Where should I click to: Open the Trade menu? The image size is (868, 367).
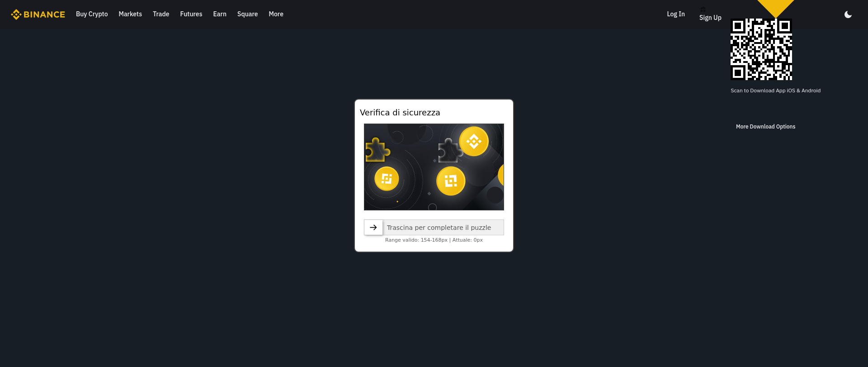161,14
